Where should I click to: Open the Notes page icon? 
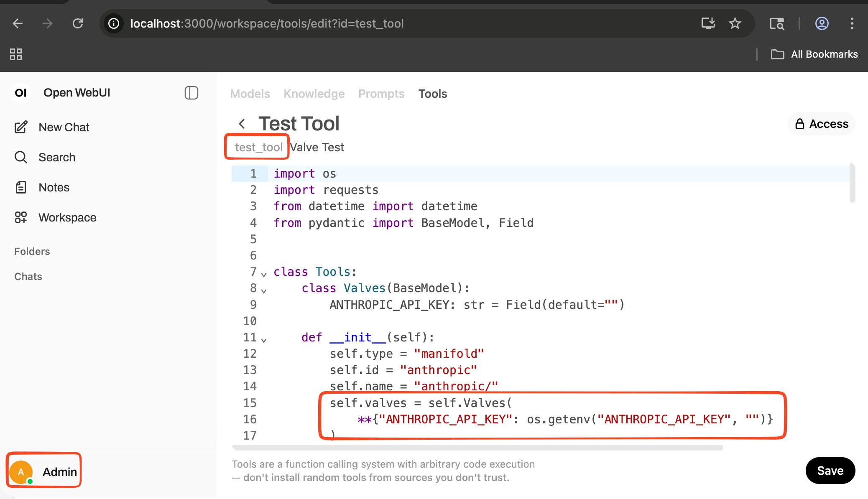click(x=21, y=187)
